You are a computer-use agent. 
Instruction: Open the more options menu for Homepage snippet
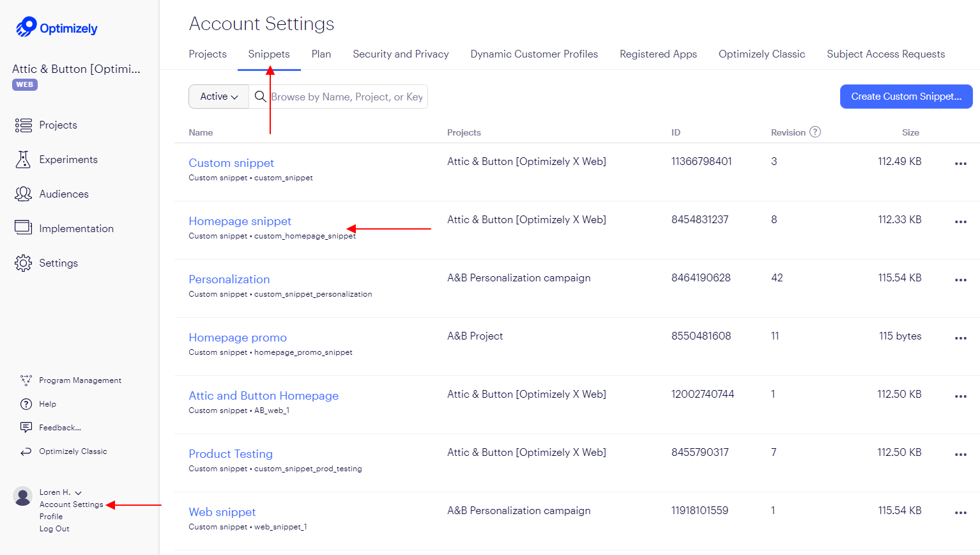pos(961,222)
